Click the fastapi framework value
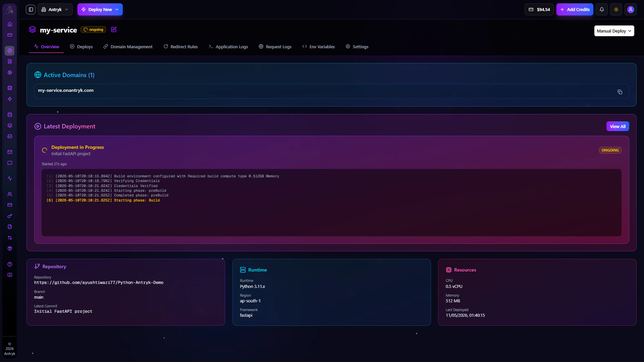The width and height of the screenshot is (644, 362). (246, 315)
